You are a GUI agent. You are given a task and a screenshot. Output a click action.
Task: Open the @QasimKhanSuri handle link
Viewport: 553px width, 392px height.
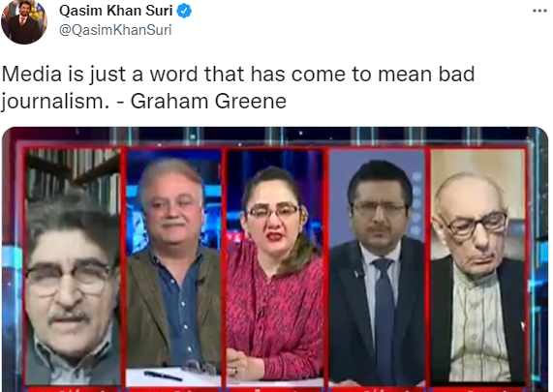pos(115,30)
